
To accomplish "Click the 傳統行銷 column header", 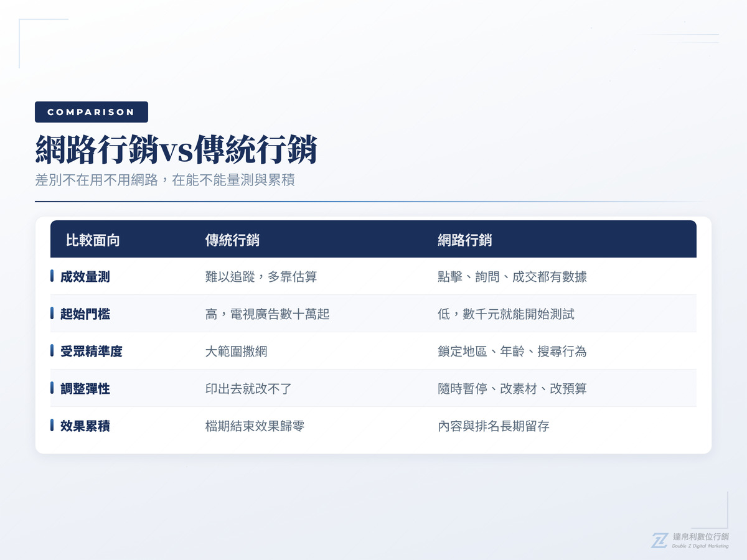I will pyautogui.click(x=232, y=240).
